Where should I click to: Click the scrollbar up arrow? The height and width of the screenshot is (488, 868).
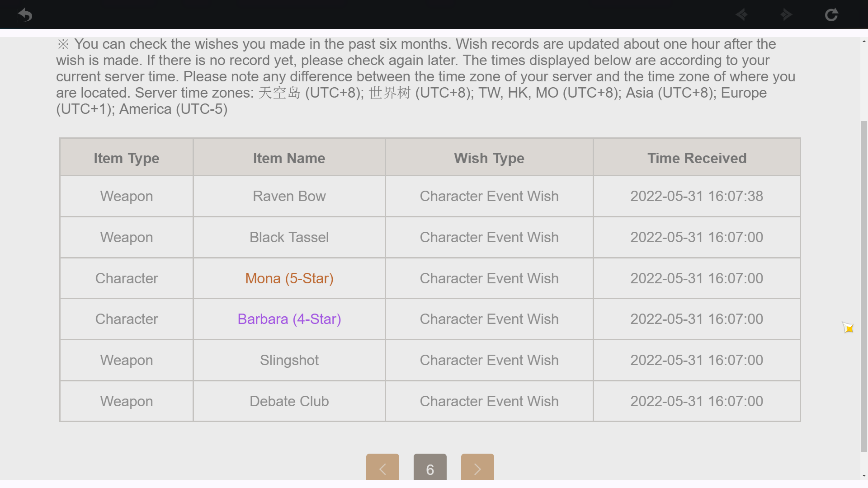[x=864, y=42]
